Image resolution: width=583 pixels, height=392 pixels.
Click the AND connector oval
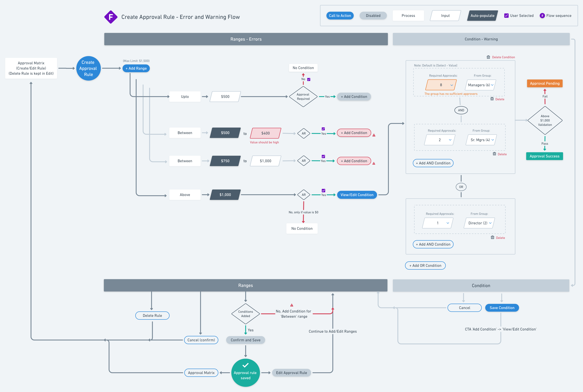click(461, 110)
